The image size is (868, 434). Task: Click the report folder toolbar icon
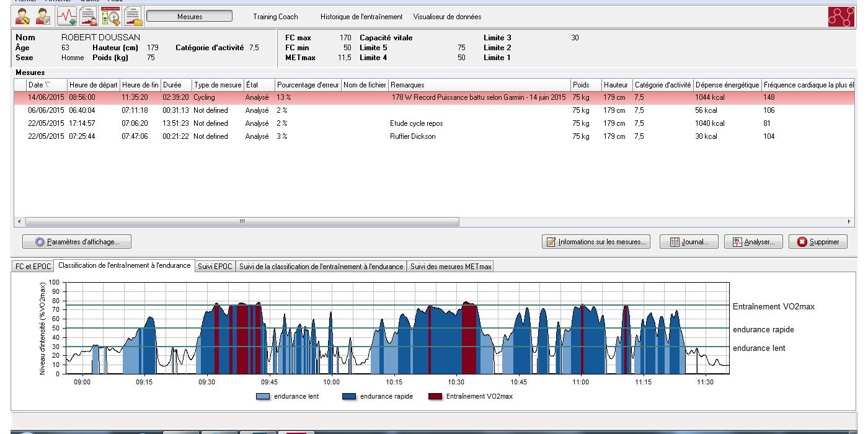133,16
